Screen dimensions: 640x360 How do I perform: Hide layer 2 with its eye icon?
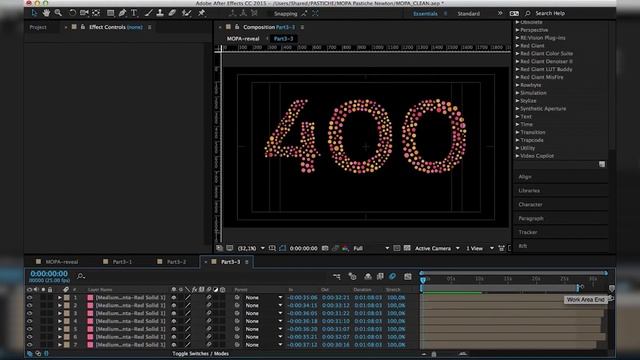point(29,305)
